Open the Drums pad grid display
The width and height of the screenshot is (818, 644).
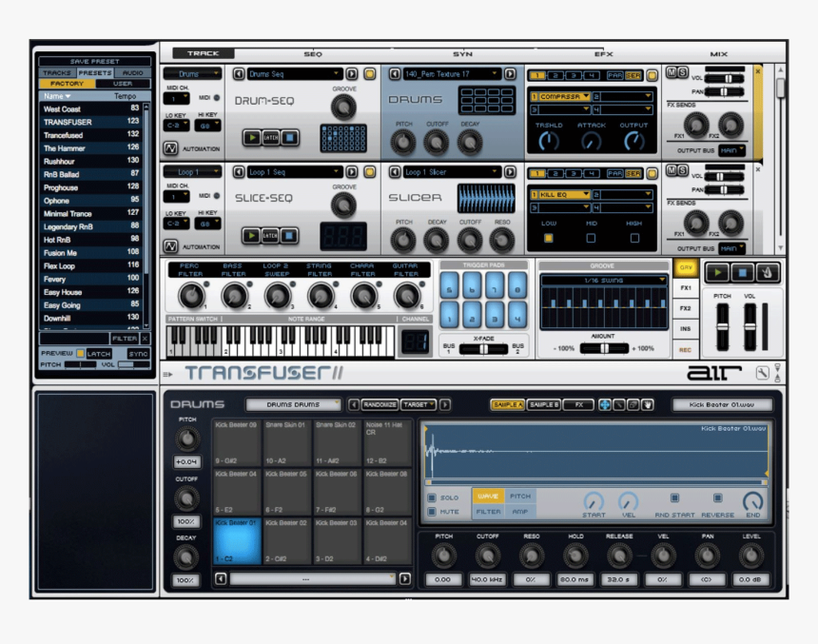(x=486, y=100)
